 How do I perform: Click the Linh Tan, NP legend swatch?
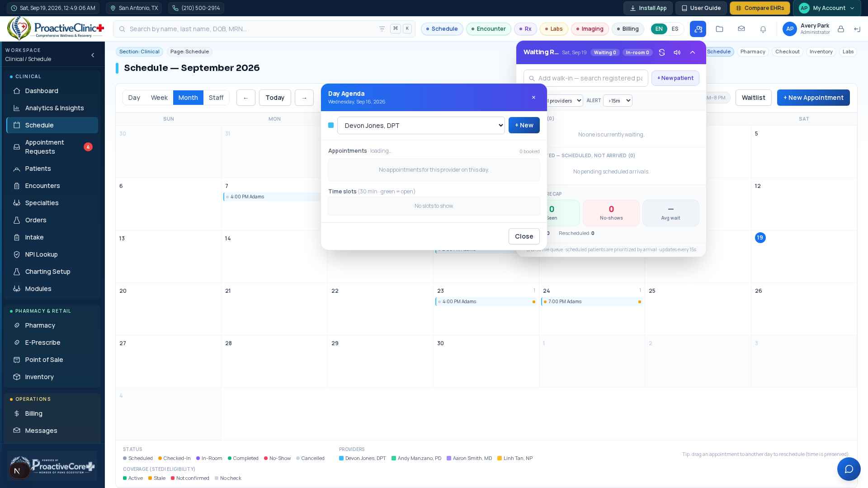(500, 458)
